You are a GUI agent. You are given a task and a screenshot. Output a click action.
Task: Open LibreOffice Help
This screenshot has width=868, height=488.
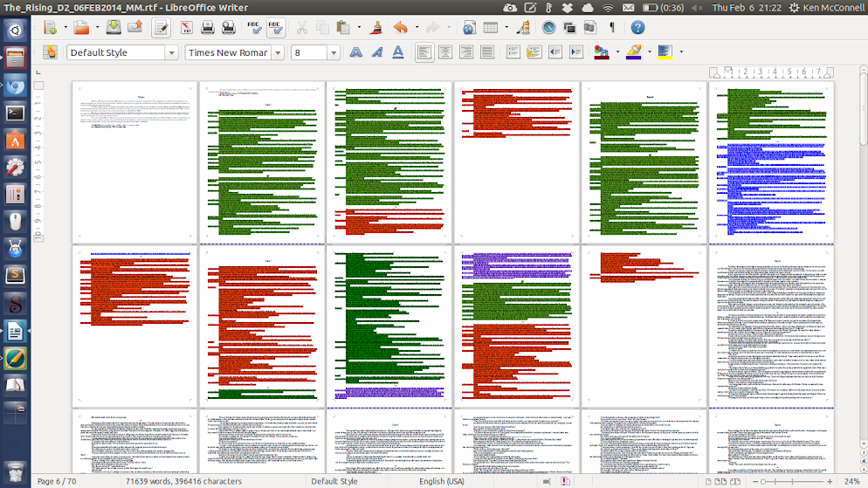click(x=637, y=28)
